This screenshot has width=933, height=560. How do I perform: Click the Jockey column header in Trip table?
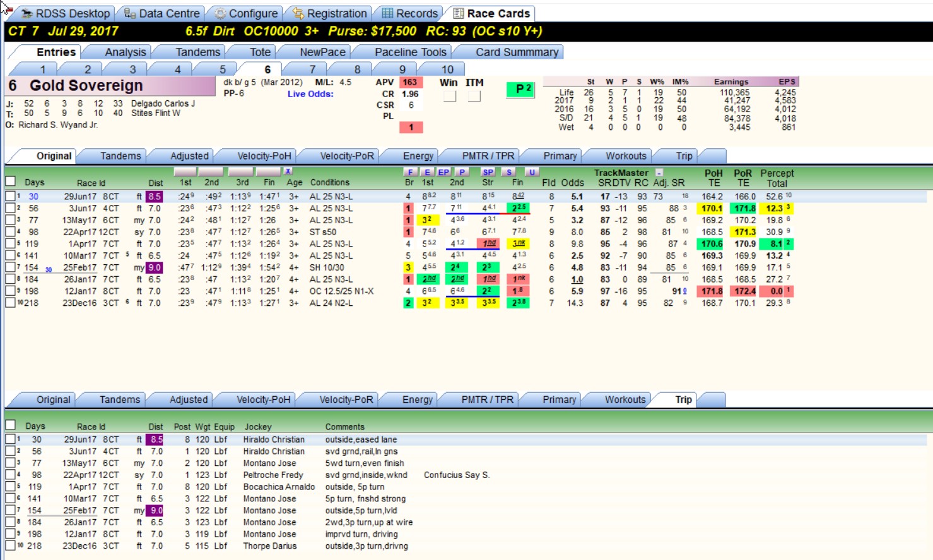point(258,427)
